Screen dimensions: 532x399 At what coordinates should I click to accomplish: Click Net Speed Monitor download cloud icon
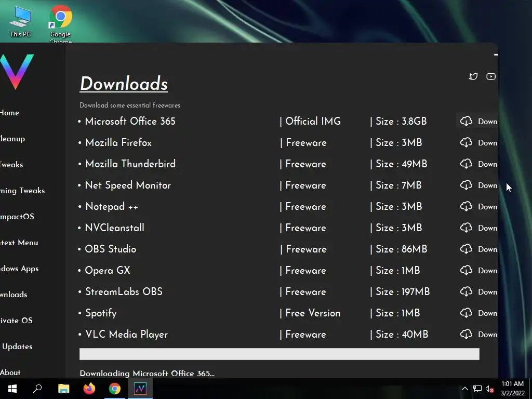466,185
